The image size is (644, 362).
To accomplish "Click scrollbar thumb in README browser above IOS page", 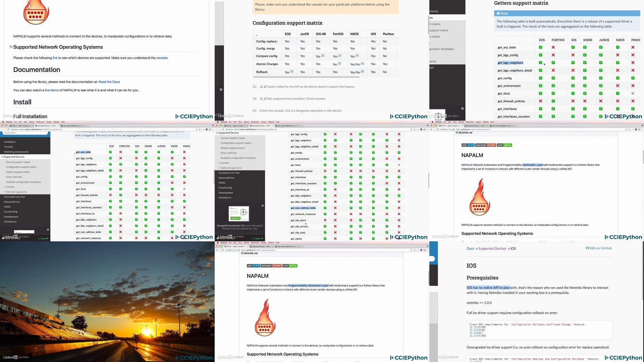I will coord(643,157).
